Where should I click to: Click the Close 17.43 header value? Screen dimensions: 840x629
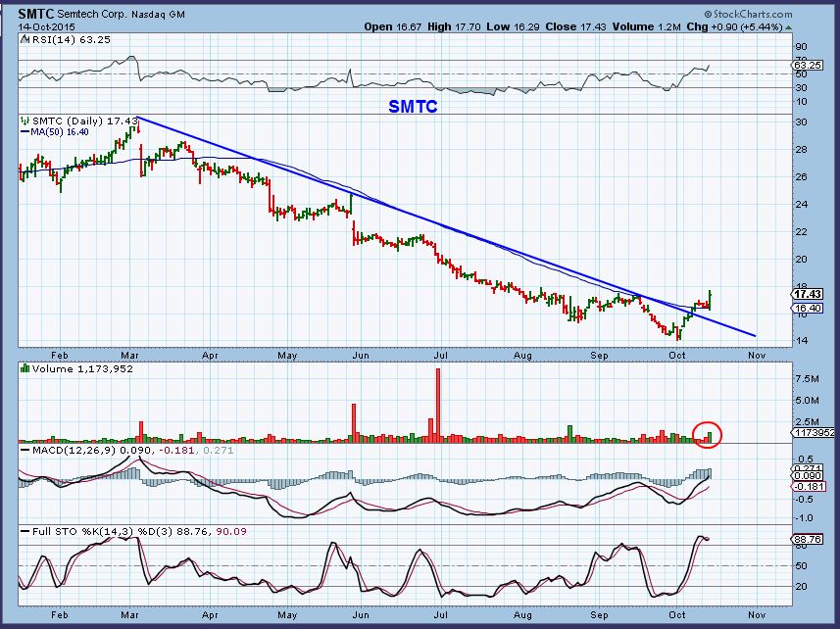[575, 26]
